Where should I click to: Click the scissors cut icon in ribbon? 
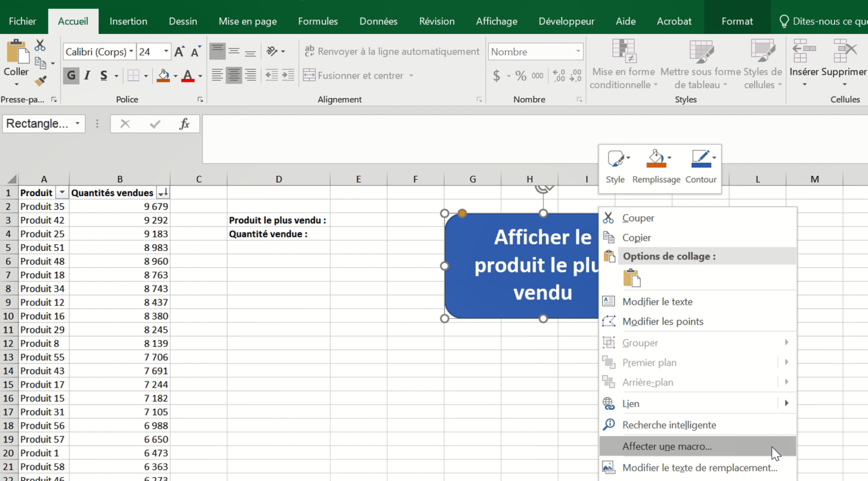[40, 45]
